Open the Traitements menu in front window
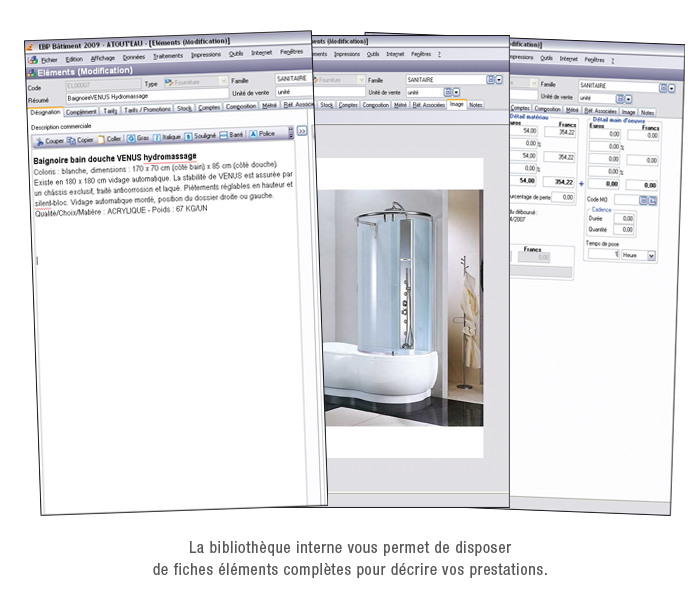The image size is (700, 600). (x=167, y=56)
